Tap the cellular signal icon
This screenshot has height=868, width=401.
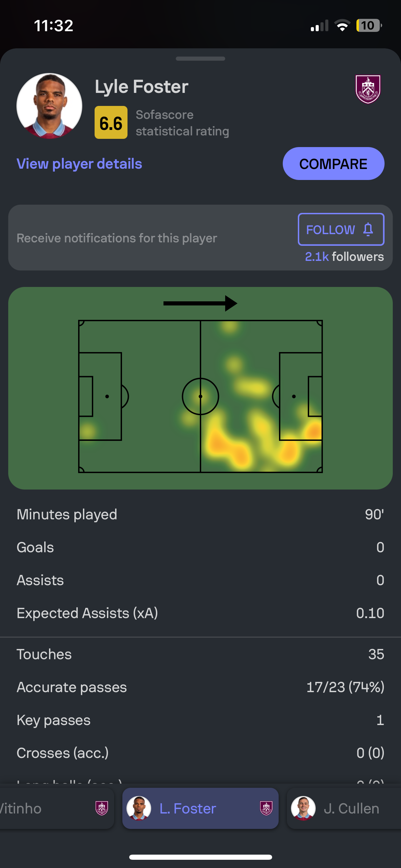click(319, 26)
